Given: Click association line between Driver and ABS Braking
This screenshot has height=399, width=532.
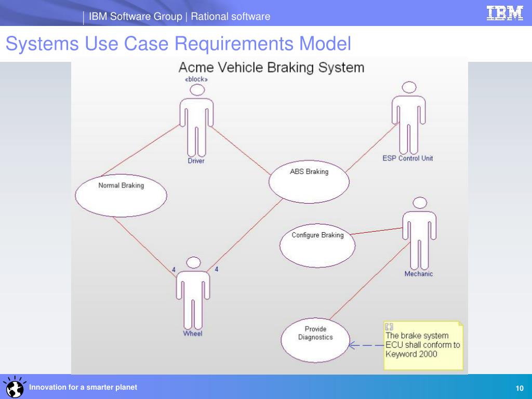Looking at the screenshot, I should tap(241, 151).
